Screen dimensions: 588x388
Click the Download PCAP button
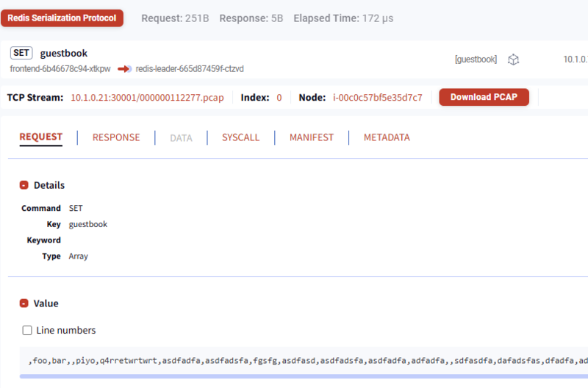pyautogui.click(x=484, y=97)
